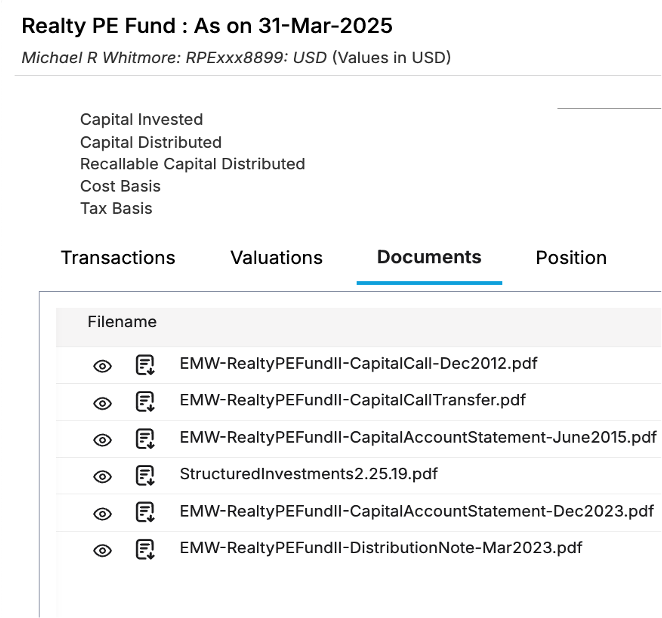Screen dimensions: 662x618
Task: Download the DistributionNote-Mar2023.pdf file icon
Action: (x=145, y=549)
